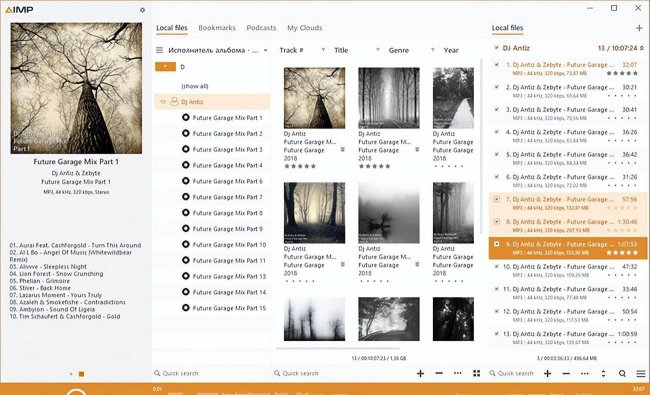Click filter funnel beside Genre column
Screen dimensions: 650x395
click(x=432, y=50)
